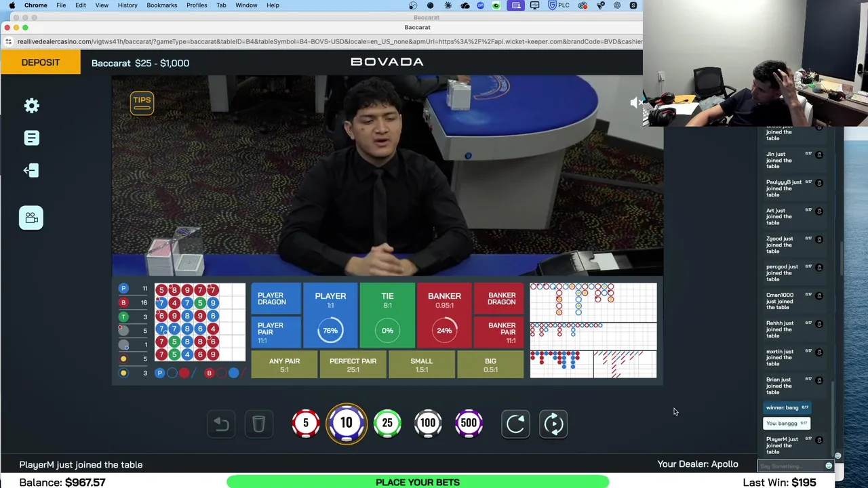Viewport: 868px width, 488px height.
Task: Click the auto-rebet play arrows button
Action: point(553,424)
